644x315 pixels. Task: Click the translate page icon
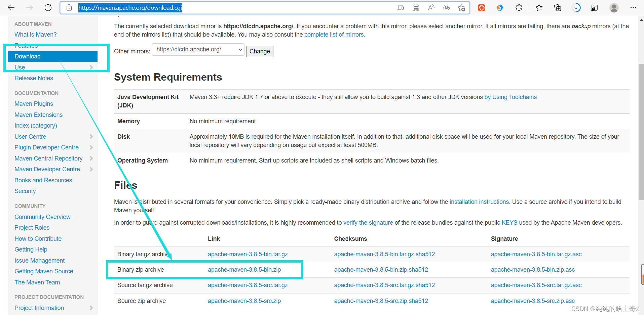(x=446, y=8)
